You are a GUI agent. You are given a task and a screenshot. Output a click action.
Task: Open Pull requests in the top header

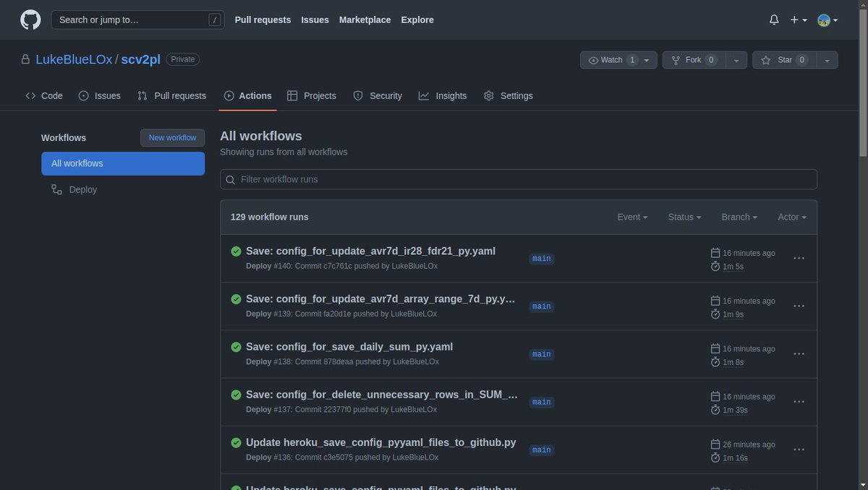click(263, 20)
